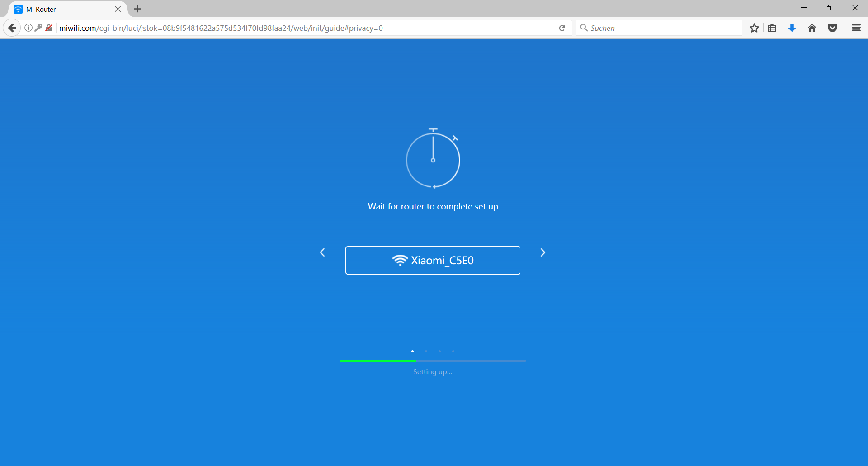
Task: Minimize the browser window
Action: [804, 8]
